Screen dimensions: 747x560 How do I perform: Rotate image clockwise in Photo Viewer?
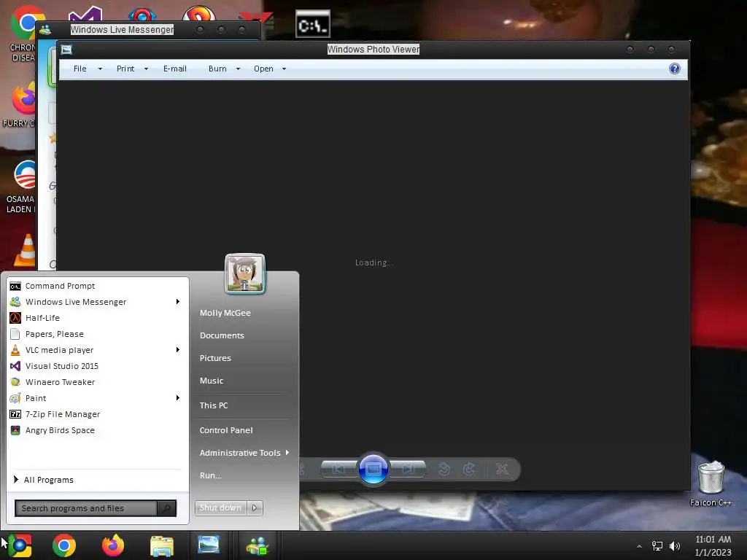click(x=469, y=470)
